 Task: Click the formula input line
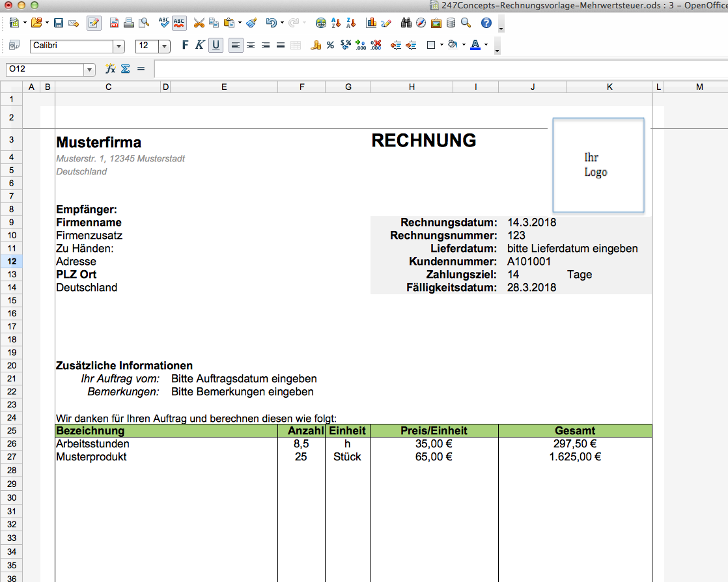(436, 69)
